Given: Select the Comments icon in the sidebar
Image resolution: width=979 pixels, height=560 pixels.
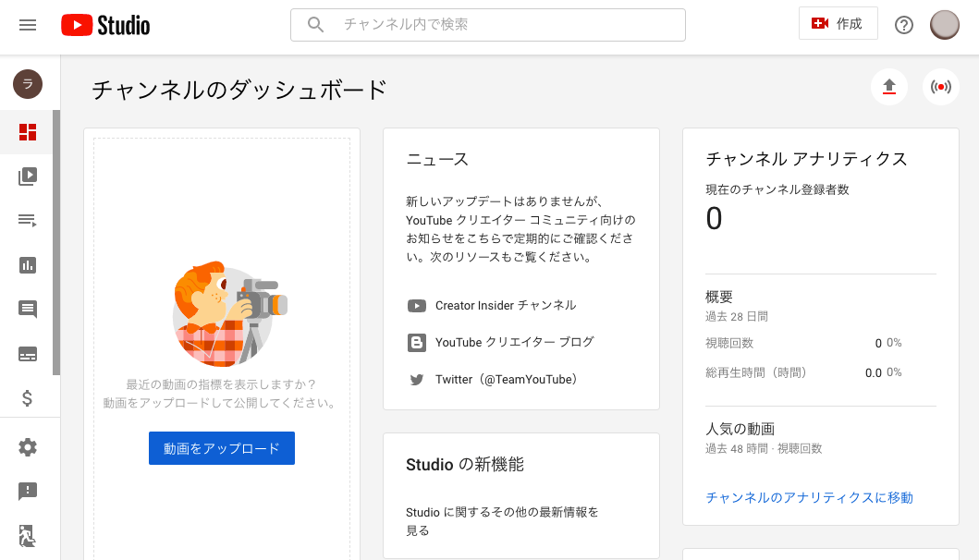Looking at the screenshot, I should click(28, 310).
